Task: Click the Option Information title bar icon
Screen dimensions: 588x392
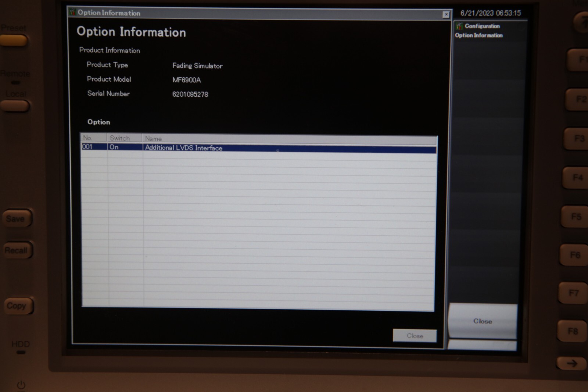Action: [72, 12]
